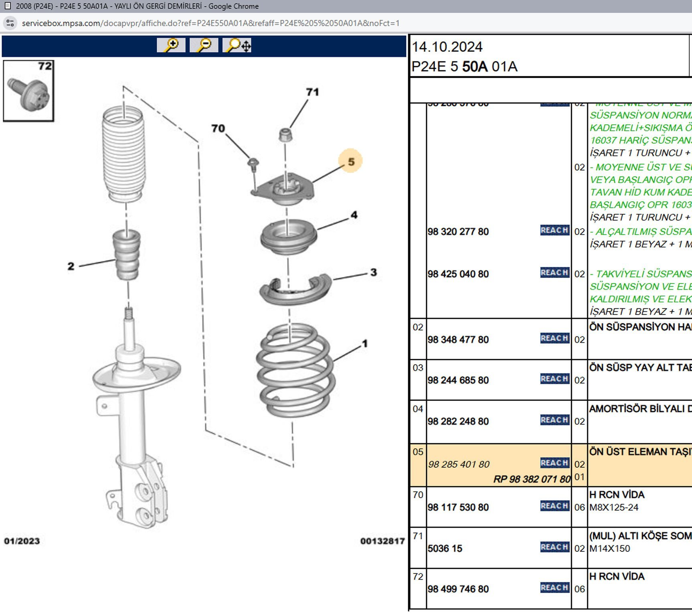Click REACH badge for part 98 320 277 80
The height and width of the screenshot is (616, 692).
554,231
